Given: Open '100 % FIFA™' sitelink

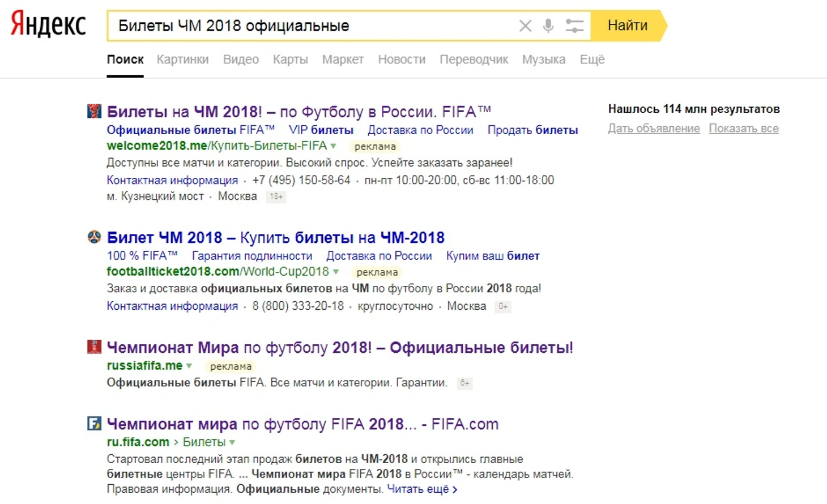Looking at the screenshot, I should [x=142, y=255].
